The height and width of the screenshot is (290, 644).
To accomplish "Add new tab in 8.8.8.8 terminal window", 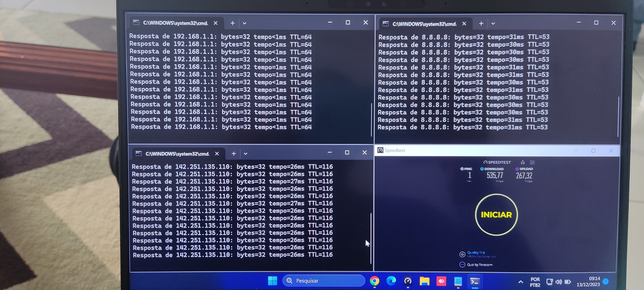I will pos(481,24).
